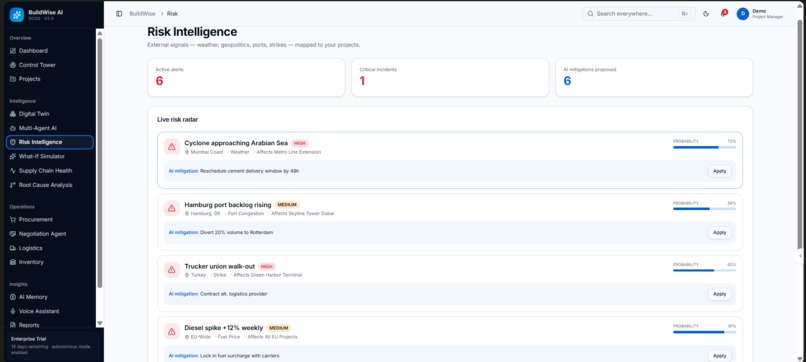Click the Search everywhere field

[639, 14]
